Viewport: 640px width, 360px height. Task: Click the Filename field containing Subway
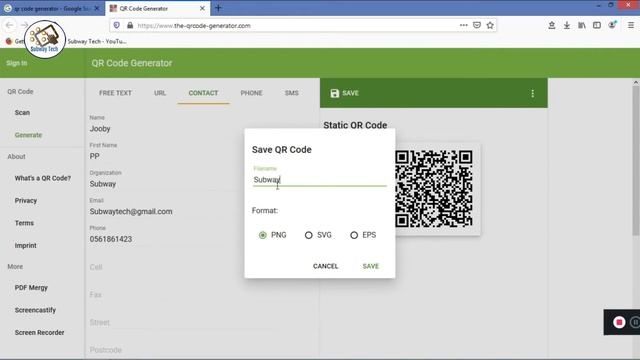click(x=320, y=180)
